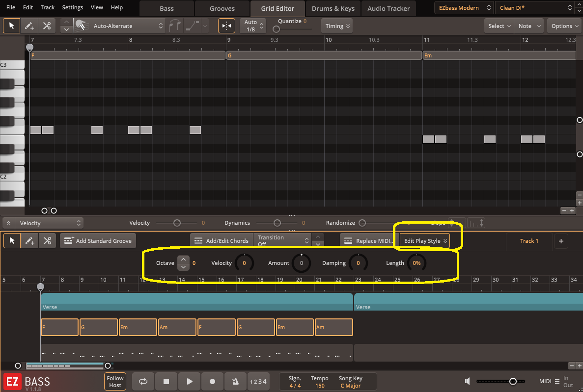Viewport: 583px width, 392px height.
Task: Click the Velocity slider handle in velocity lane
Action: pos(177,223)
